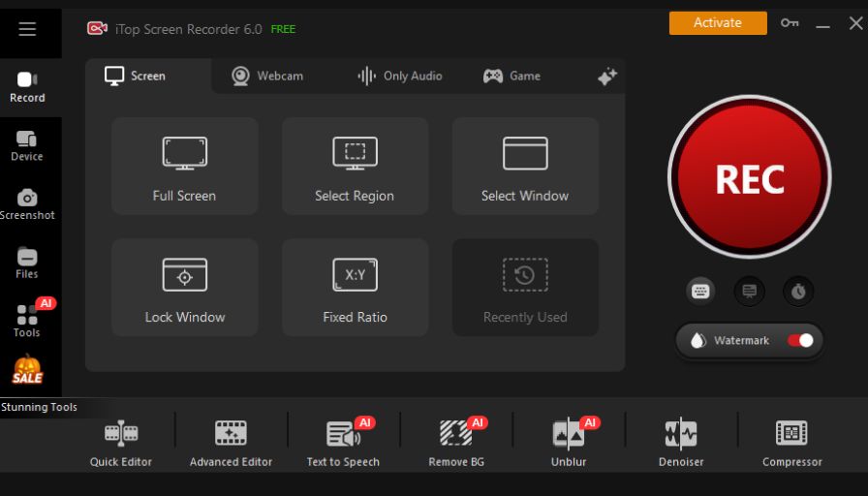Switch to the Webcam tab
The height and width of the screenshot is (496, 868).
click(x=267, y=76)
